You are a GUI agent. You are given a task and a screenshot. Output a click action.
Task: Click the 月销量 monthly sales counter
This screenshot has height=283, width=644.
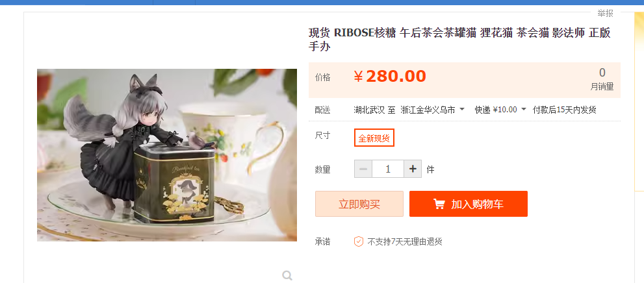click(602, 80)
